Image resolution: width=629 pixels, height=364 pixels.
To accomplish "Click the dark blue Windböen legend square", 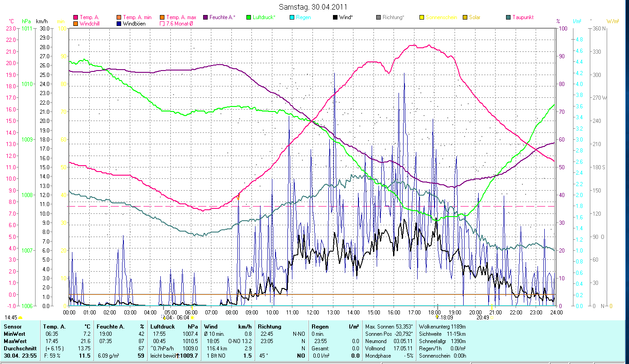I will coord(118,23).
